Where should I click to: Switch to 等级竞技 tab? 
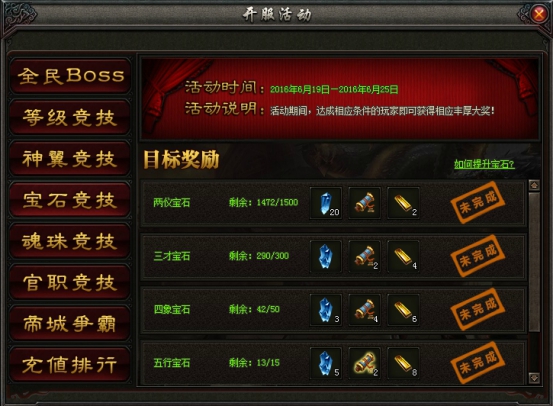coord(70,117)
